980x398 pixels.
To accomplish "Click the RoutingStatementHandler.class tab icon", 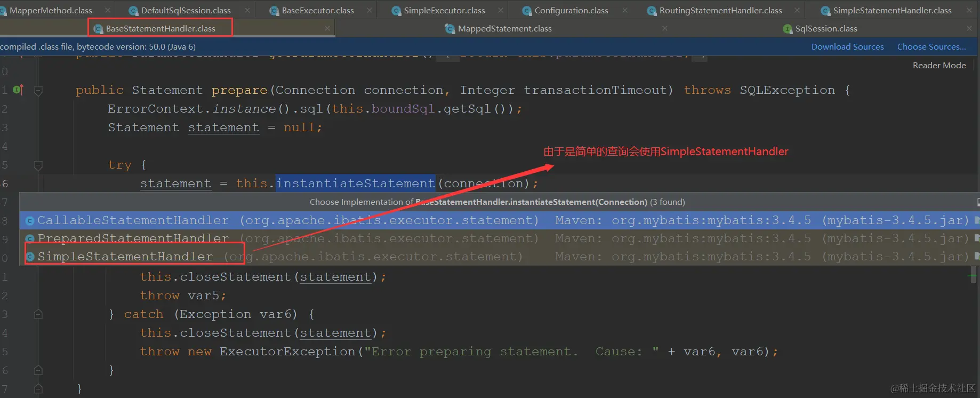I will tap(652, 11).
